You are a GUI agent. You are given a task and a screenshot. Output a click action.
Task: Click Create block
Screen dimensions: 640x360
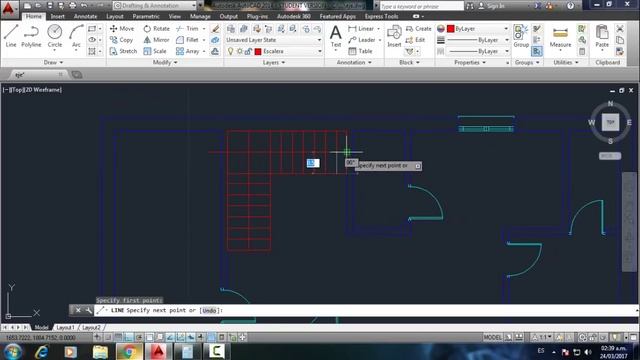pyautogui.click(x=418, y=29)
